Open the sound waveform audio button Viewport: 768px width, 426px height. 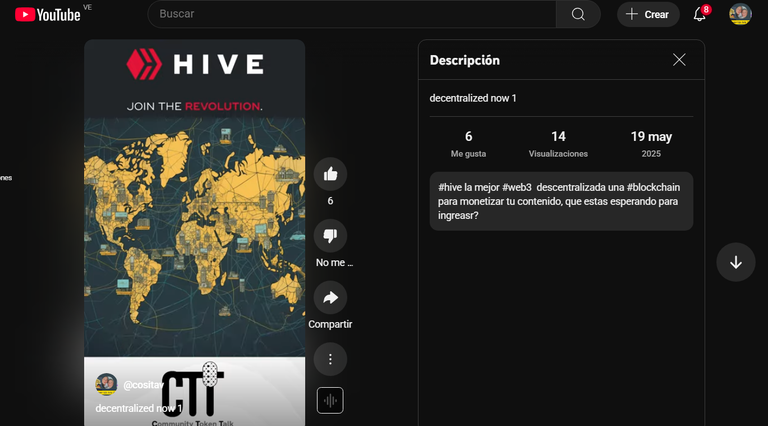[330, 401]
